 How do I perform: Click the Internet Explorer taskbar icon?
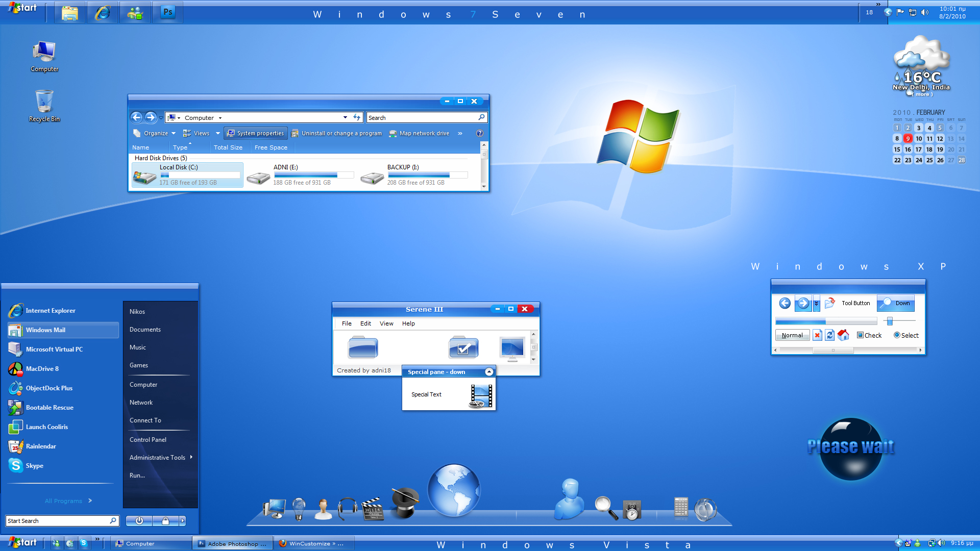coord(103,12)
